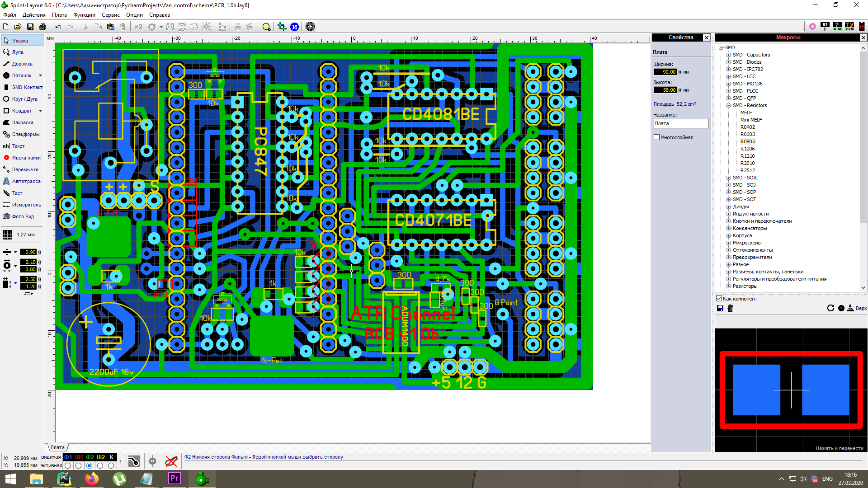Screen dimensions: 868x488
Task: Expand the SMD - Capacitors tree node
Action: [729, 55]
